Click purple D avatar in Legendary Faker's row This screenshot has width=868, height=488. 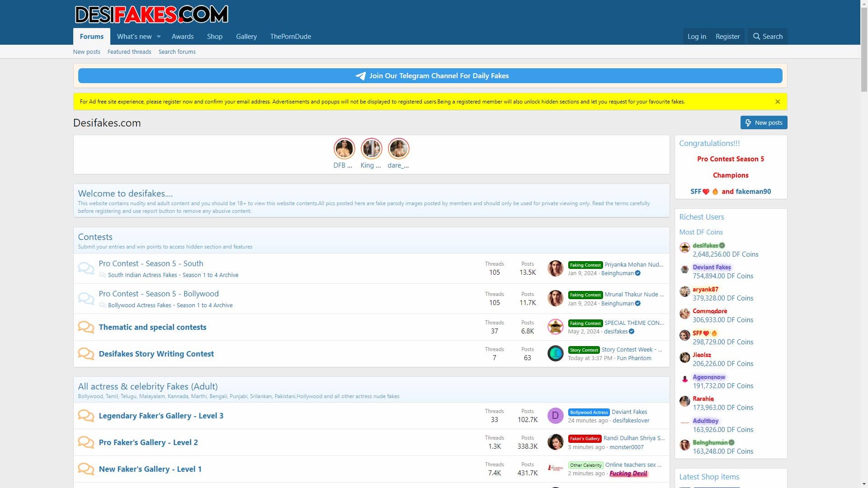coord(555,416)
